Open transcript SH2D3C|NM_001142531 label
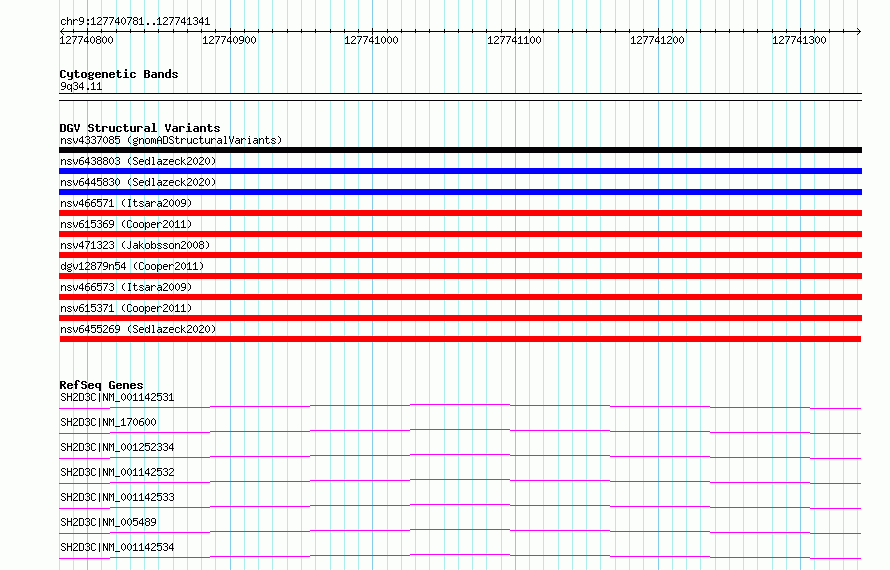The width and height of the screenshot is (890, 570). pyautogui.click(x=117, y=397)
